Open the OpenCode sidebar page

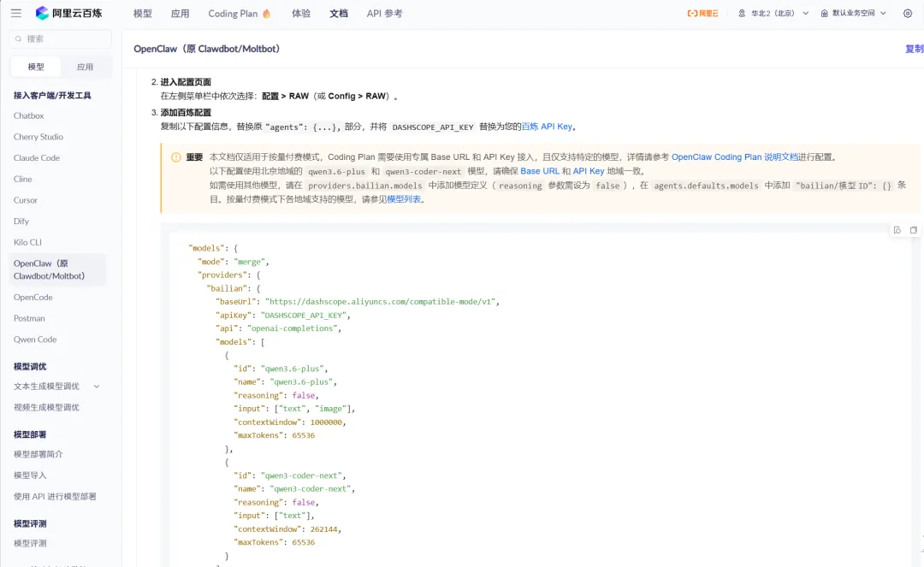click(x=33, y=298)
